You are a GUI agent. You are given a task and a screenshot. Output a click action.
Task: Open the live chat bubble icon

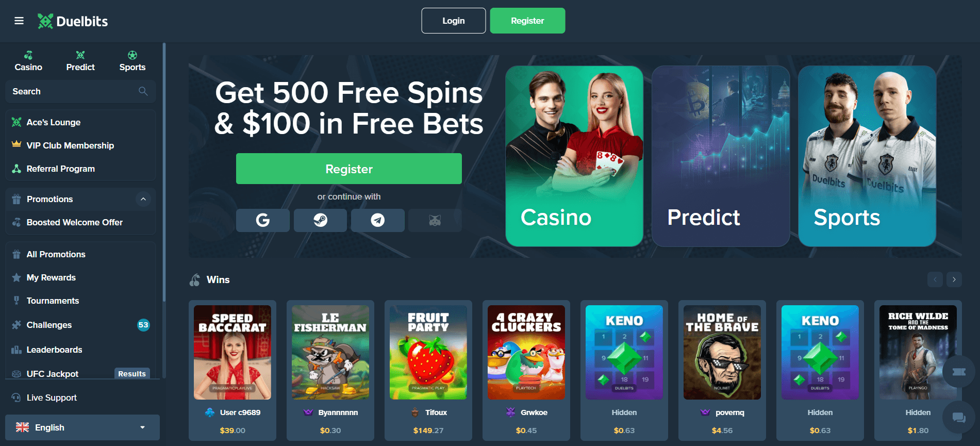click(959, 417)
